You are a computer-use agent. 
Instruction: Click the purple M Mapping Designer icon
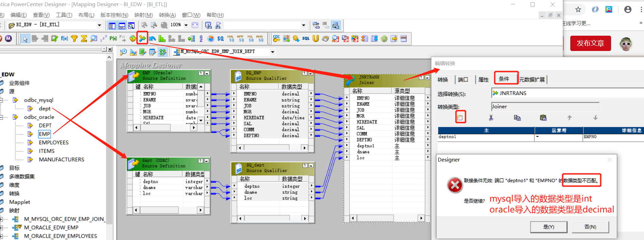[x=8, y=38]
